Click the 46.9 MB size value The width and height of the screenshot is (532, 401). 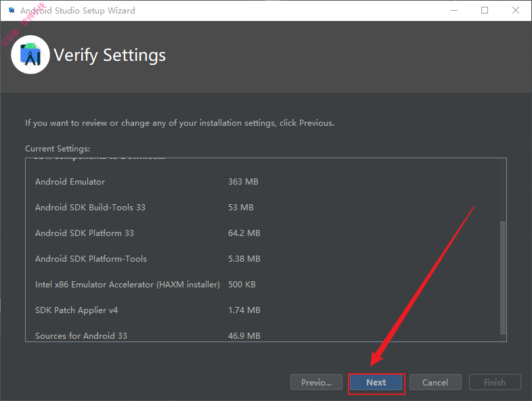tap(244, 336)
